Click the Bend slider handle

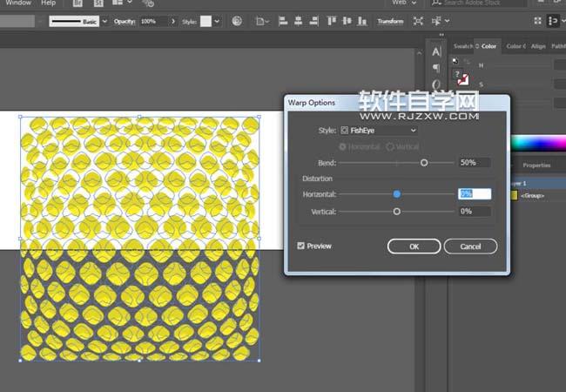click(x=424, y=162)
